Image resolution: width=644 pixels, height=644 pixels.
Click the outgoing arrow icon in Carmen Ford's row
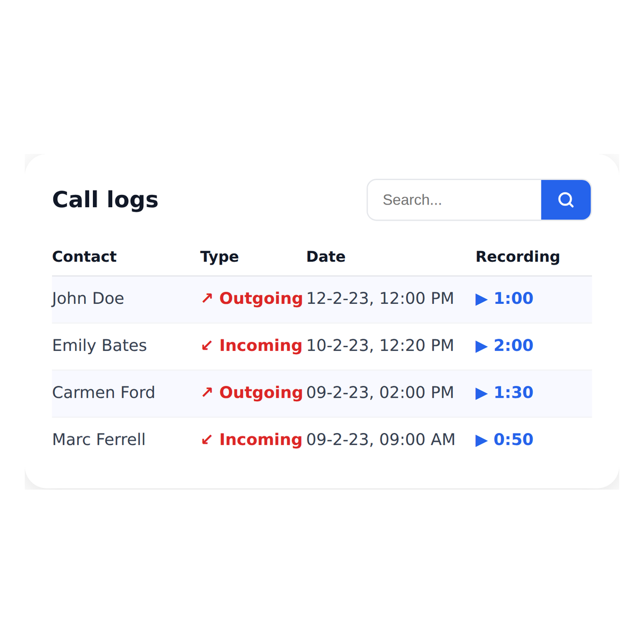tap(207, 393)
